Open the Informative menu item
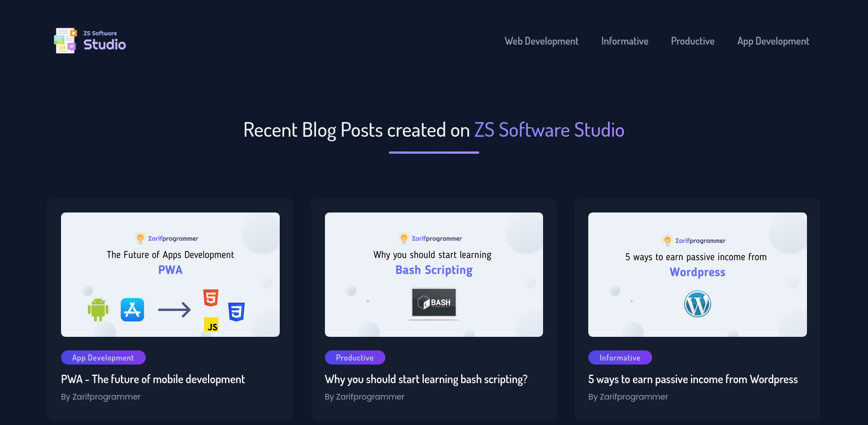The image size is (868, 425). [624, 41]
